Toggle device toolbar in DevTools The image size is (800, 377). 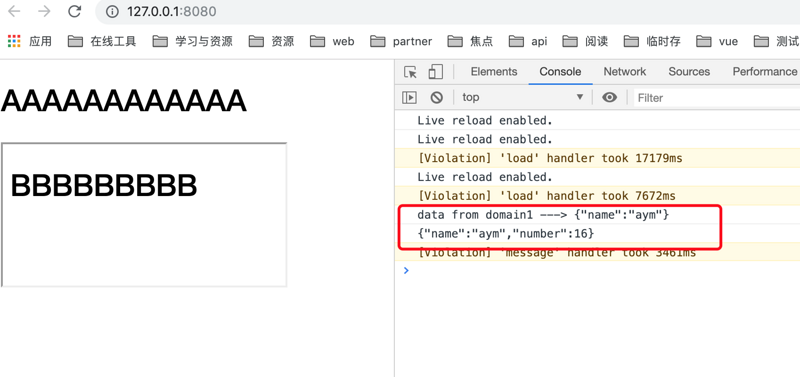tap(435, 72)
